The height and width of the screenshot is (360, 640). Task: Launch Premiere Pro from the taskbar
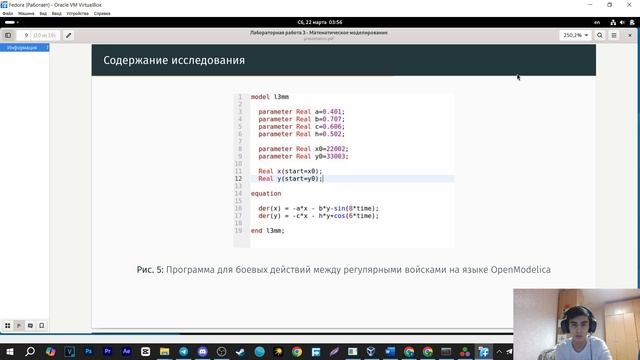107,351
